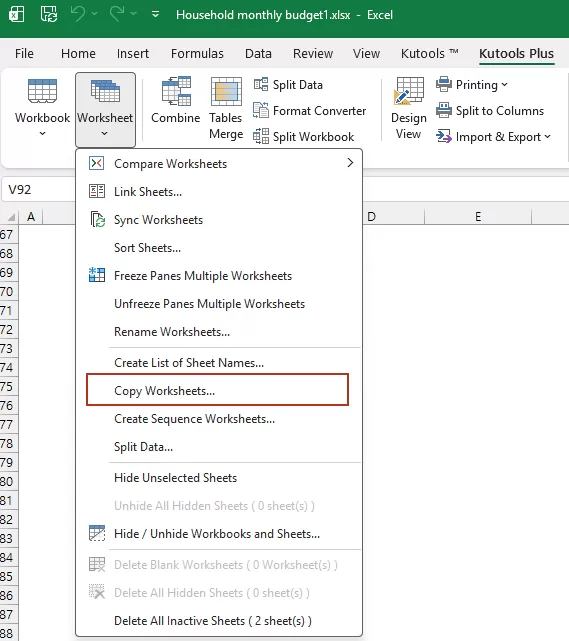Click the Format Converter icon
The height and width of the screenshot is (641, 569).
point(260,110)
